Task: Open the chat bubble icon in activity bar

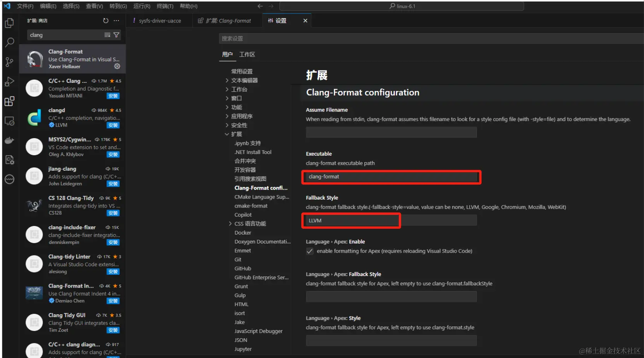Action: point(9,180)
